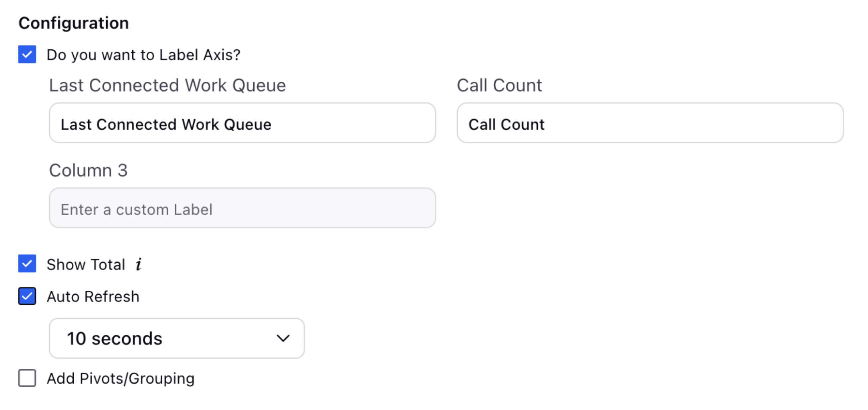This screenshot has height=410, width=868.
Task: Click the Do you want to Label Axis? text
Action: point(143,55)
